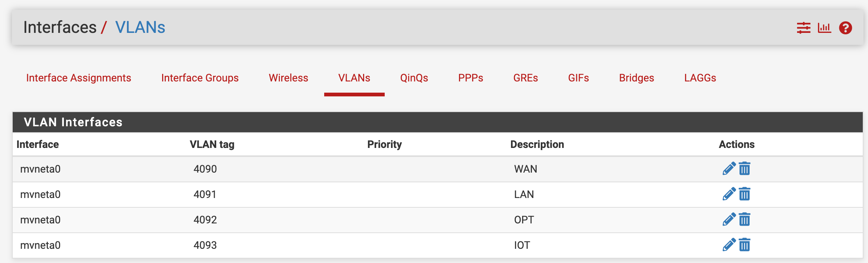Click the Interfaces breadcrumb link
This screenshot has height=263, width=868.
(60, 27)
